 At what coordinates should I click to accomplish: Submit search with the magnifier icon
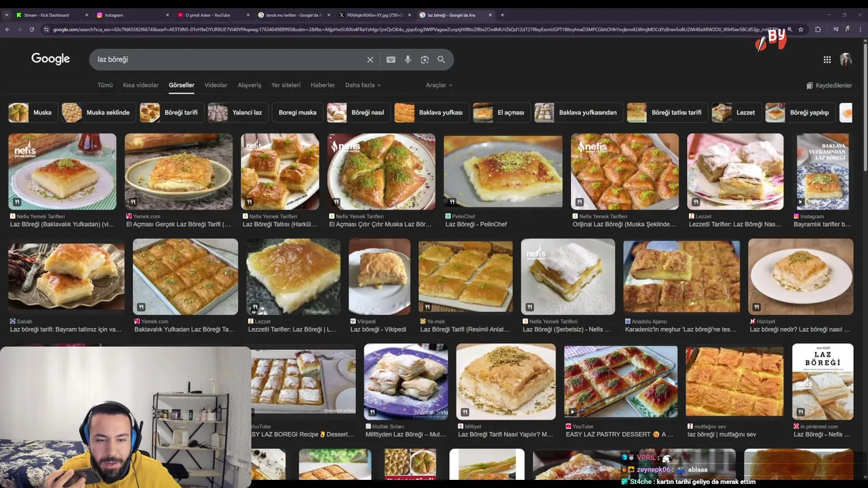pos(441,60)
